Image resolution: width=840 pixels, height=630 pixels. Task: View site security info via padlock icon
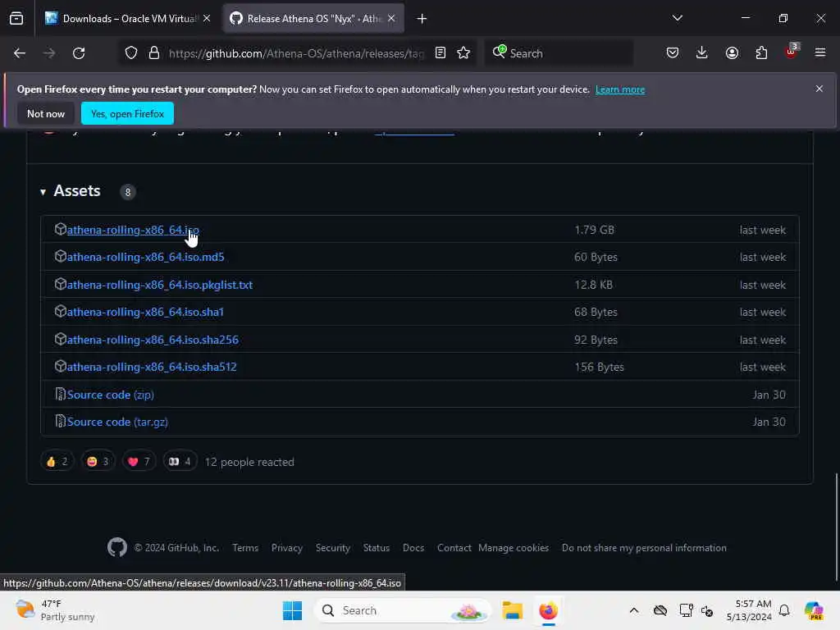coord(154,53)
